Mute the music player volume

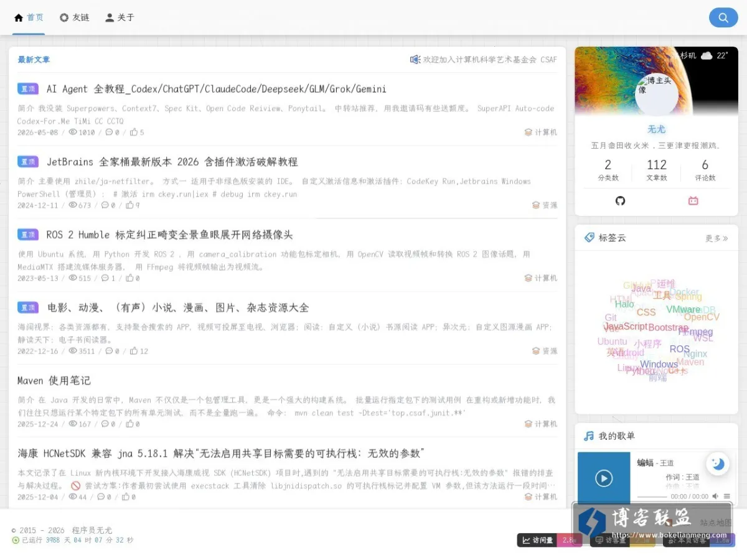pos(715,497)
